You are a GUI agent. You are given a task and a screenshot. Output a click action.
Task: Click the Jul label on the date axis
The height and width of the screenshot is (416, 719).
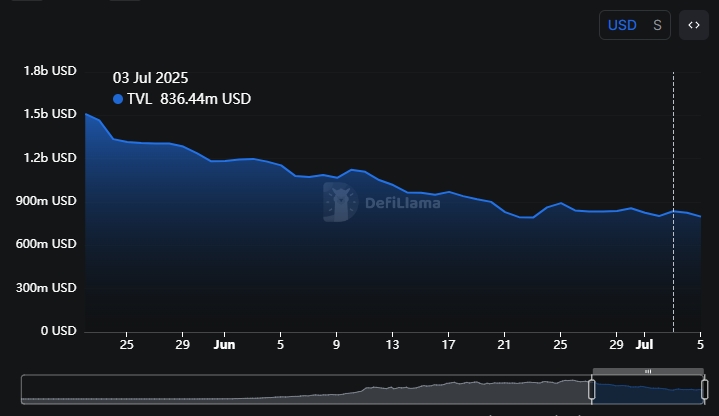(x=645, y=345)
